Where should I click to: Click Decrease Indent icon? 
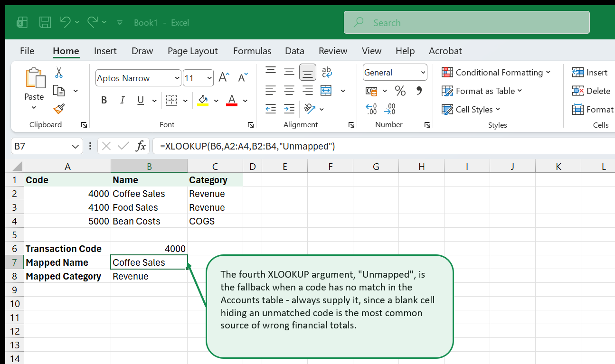(271, 109)
